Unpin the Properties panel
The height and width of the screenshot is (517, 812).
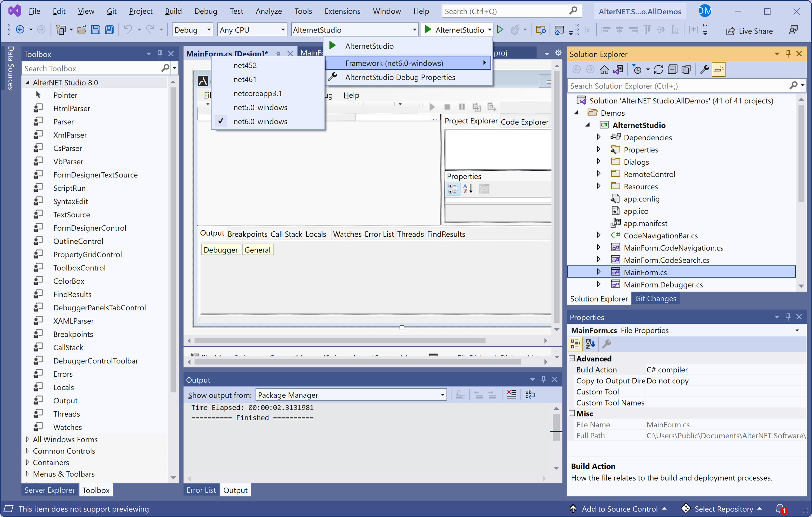pyautogui.click(x=788, y=317)
